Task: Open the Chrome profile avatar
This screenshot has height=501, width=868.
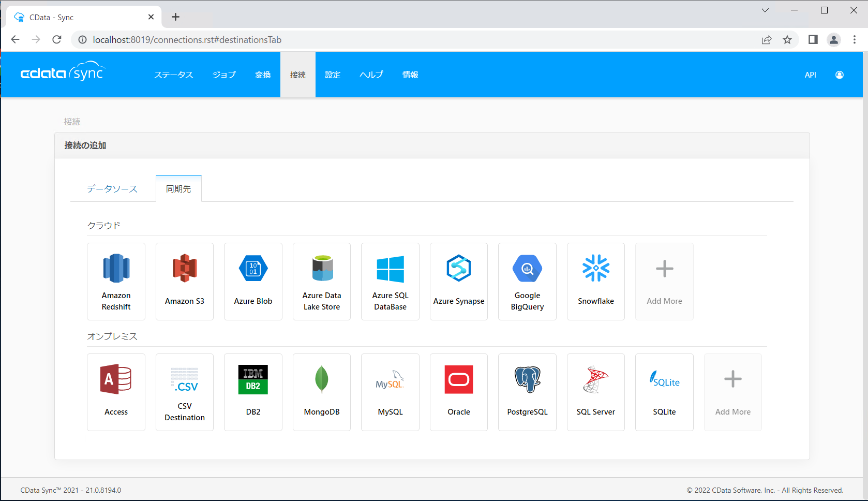Action: (834, 40)
